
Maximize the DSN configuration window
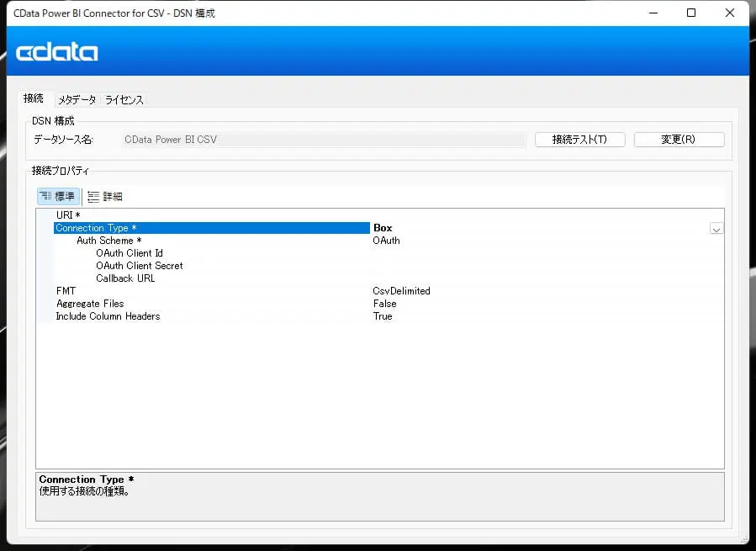(691, 13)
